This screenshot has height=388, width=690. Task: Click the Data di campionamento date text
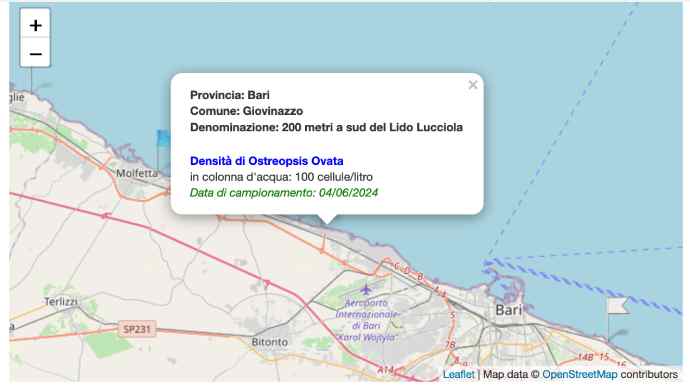click(x=284, y=193)
